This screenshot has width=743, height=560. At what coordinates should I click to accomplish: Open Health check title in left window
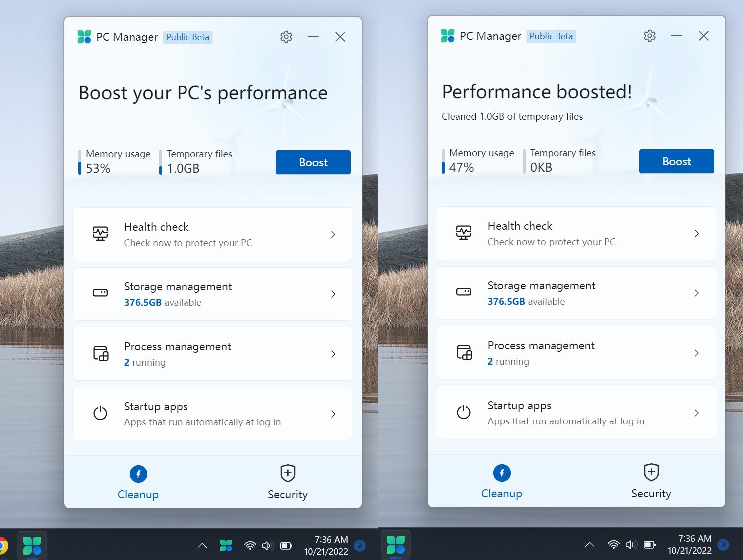coord(156,227)
